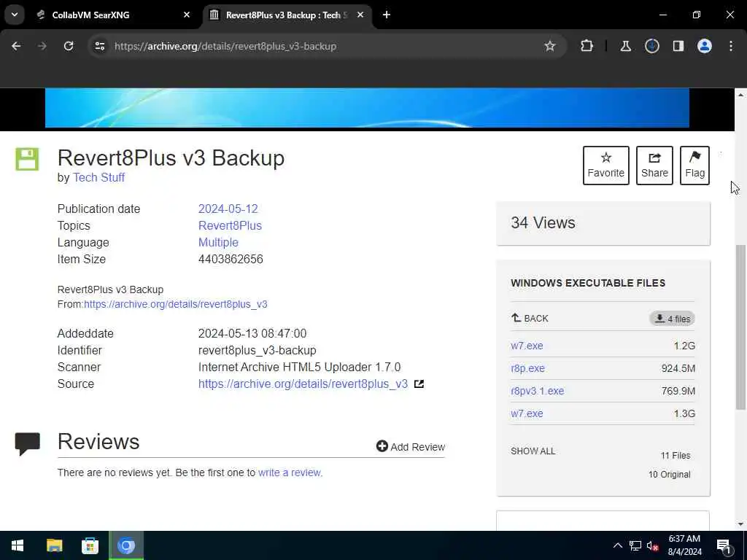747x560 pixels.
Task: Download w7.exe sized 1.3G
Action: (527, 413)
